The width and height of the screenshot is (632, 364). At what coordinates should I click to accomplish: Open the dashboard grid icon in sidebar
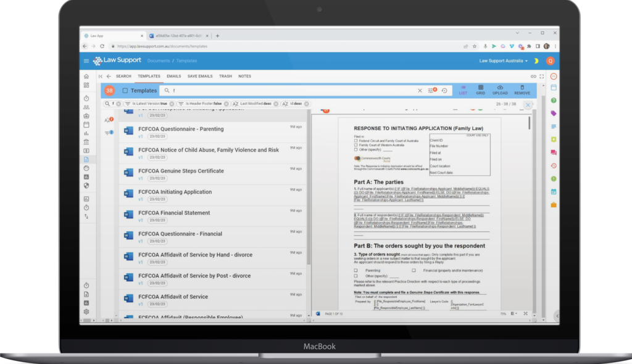point(86,85)
